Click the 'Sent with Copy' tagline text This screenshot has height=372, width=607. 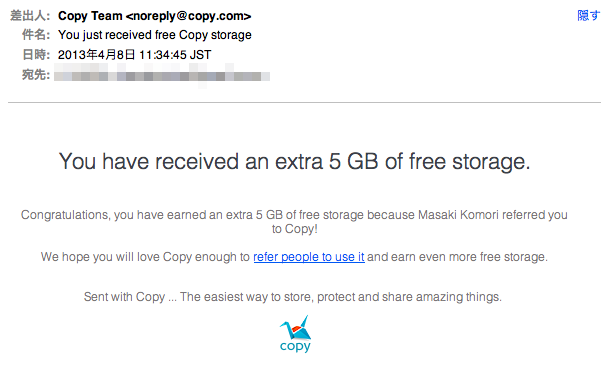pyautogui.click(x=293, y=297)
